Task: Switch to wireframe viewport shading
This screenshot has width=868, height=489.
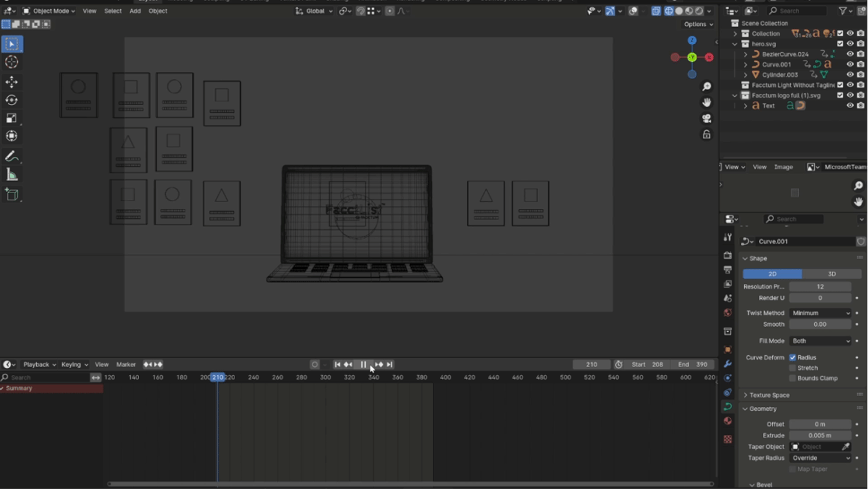Action: click(669, 11)
